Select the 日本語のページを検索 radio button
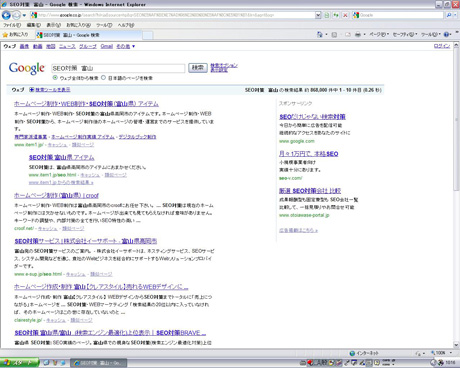Viewport: 460px width, 368px height. click(x=103, y=78)
